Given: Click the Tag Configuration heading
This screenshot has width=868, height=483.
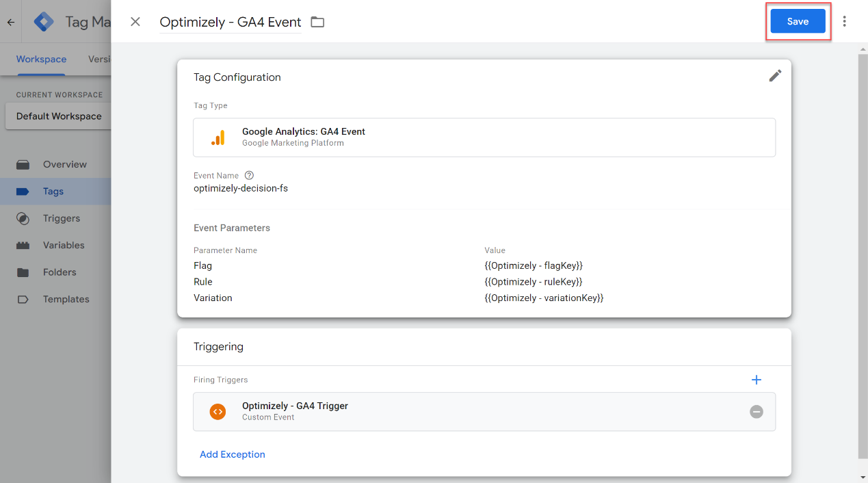Looking at the screenshot, I should click(237, 77).
